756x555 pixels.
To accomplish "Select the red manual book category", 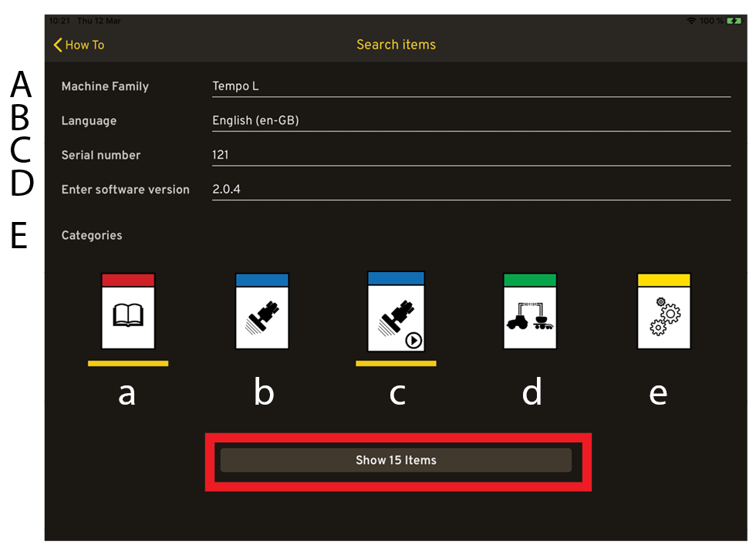I will (x=128, y=311).
